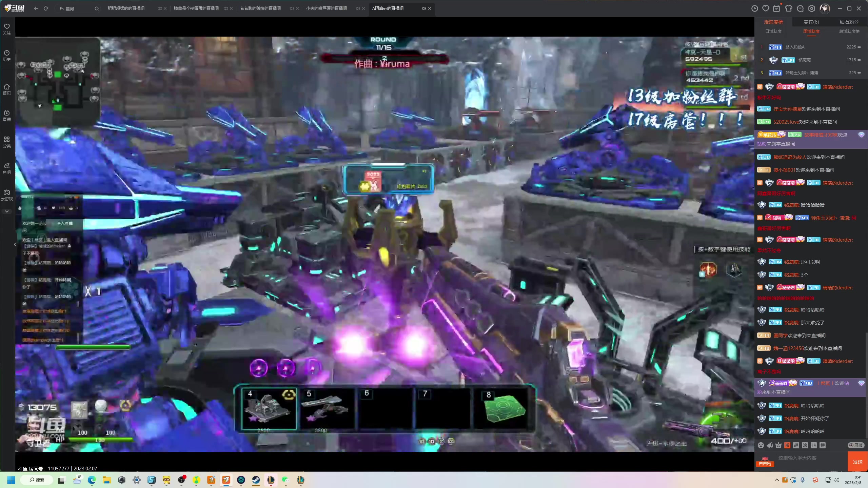
Task: Select the A阿鑫er的直播间 tab
Action: 388,8
